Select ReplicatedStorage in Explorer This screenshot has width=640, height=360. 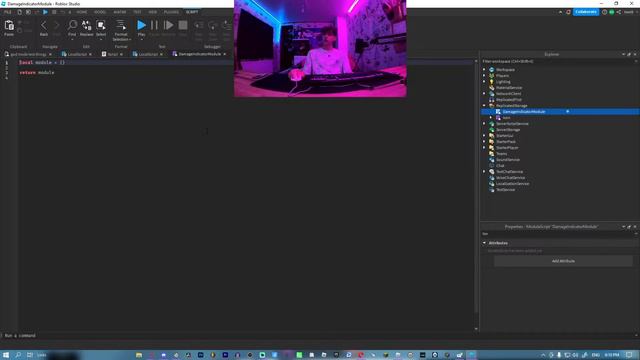pos(511,106)
